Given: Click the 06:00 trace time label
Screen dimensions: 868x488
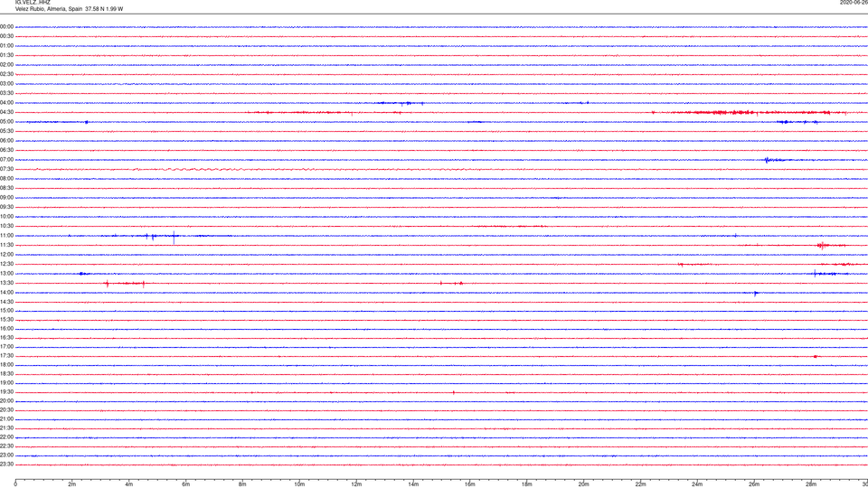Looking at the screenshot, I should click(x=6, y=141).
